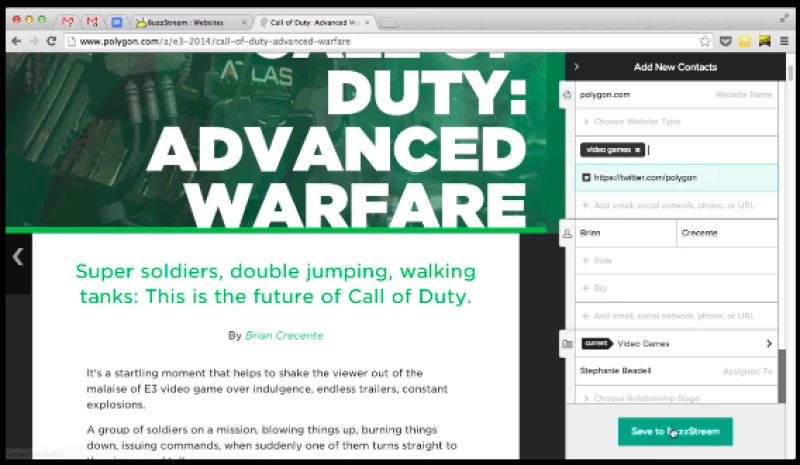Click the website globe icon beside polygon.com
The width and height of the screenshot is (800, 465).
point(567,95)
